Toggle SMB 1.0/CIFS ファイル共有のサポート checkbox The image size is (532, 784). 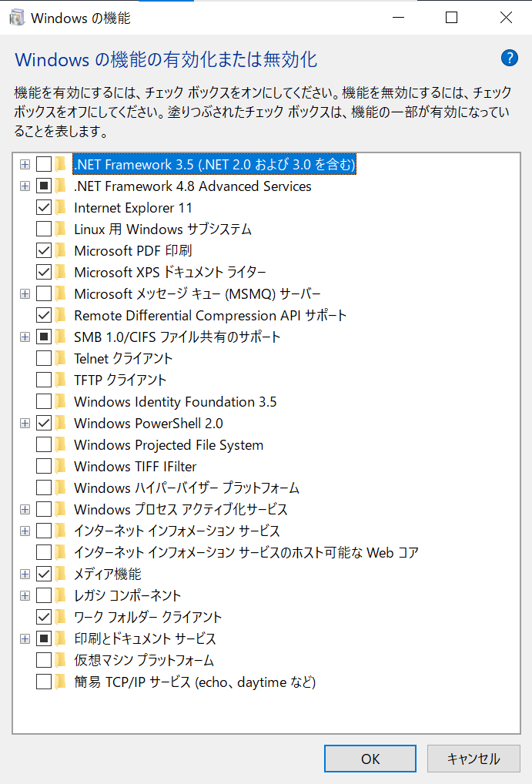click(44, 337)
